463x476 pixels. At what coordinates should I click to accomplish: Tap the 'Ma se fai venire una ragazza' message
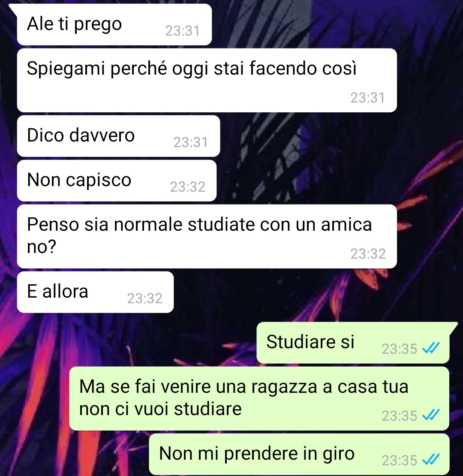pos(259,398)
